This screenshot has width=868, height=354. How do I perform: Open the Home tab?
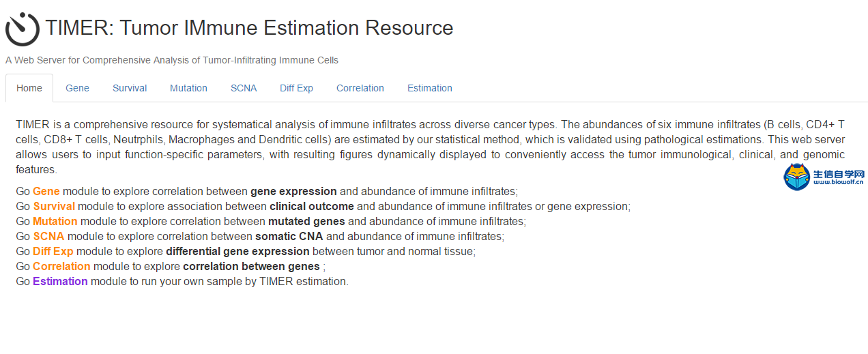pos(29,88)
